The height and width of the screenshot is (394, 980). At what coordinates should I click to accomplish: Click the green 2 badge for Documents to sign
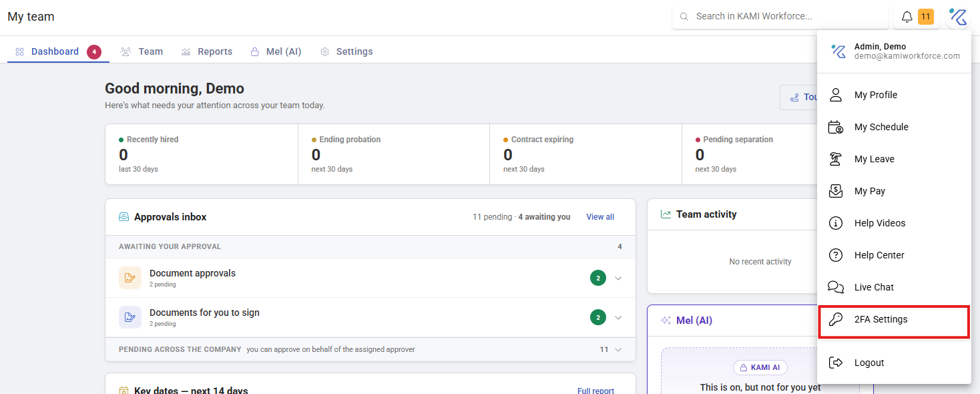(598, 317)
